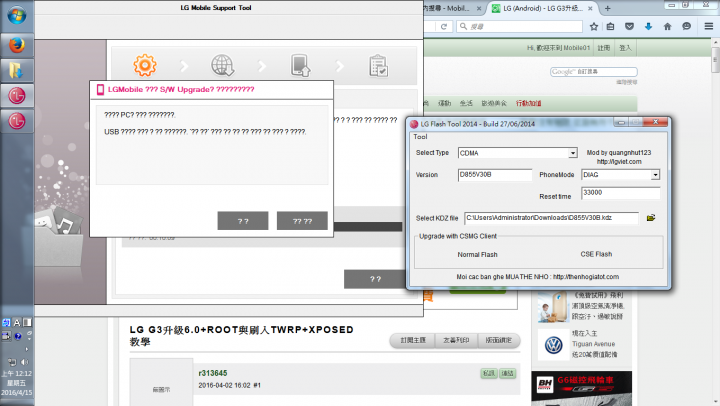Click the third gray button under forum title
The image size is (720, 406).
pos(499,340)
